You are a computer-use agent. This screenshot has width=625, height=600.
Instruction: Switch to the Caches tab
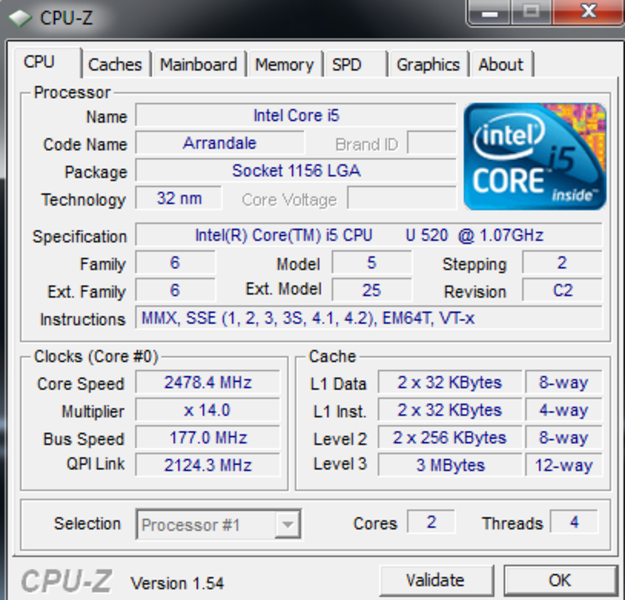115,64
